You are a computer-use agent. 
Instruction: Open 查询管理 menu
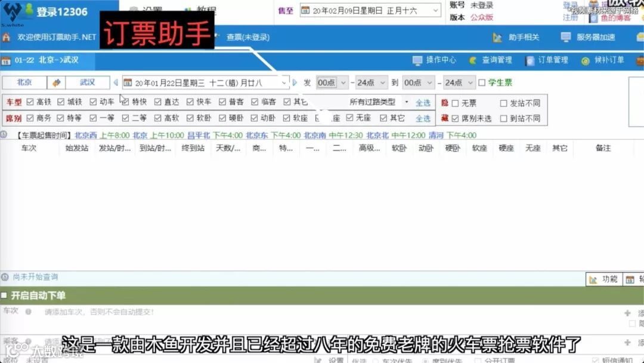[x=497, y=60]
